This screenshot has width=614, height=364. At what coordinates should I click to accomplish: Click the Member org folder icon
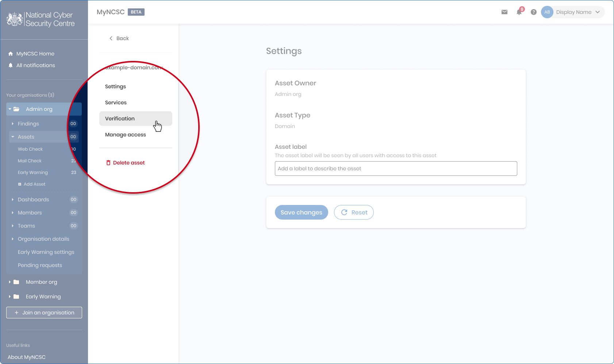pyautogui.click(x=16, y=282)
